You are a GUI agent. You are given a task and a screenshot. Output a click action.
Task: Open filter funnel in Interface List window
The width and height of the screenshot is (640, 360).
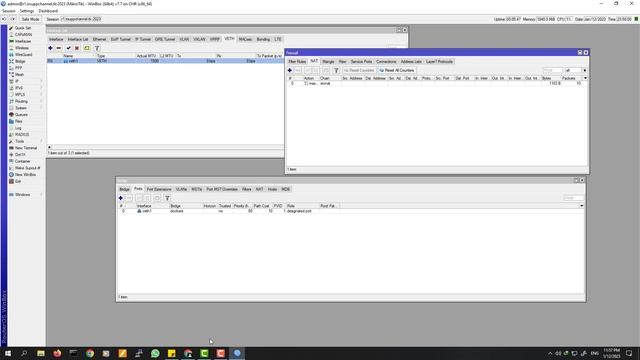point(97,48)
